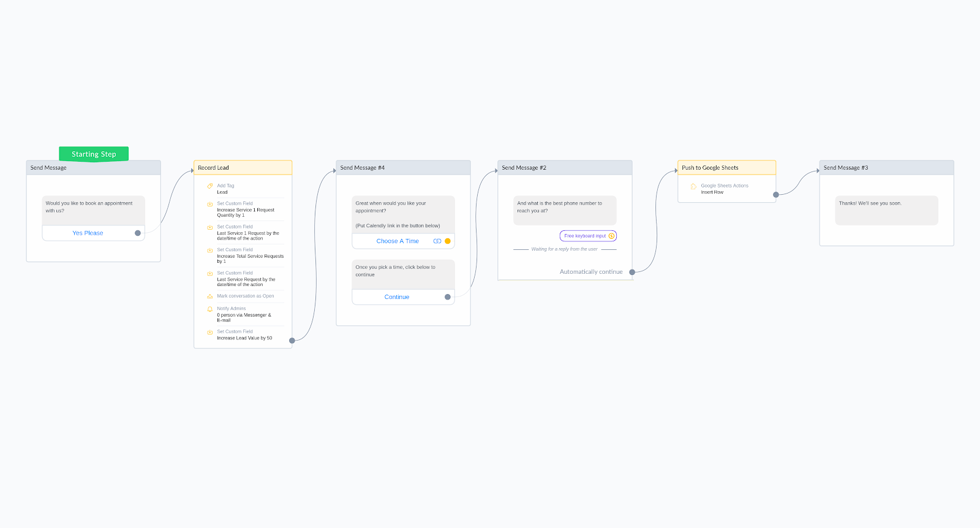This screenshot has height=528, width=980.
Task: Select the Send Message node header
Action: coord(93,168)
